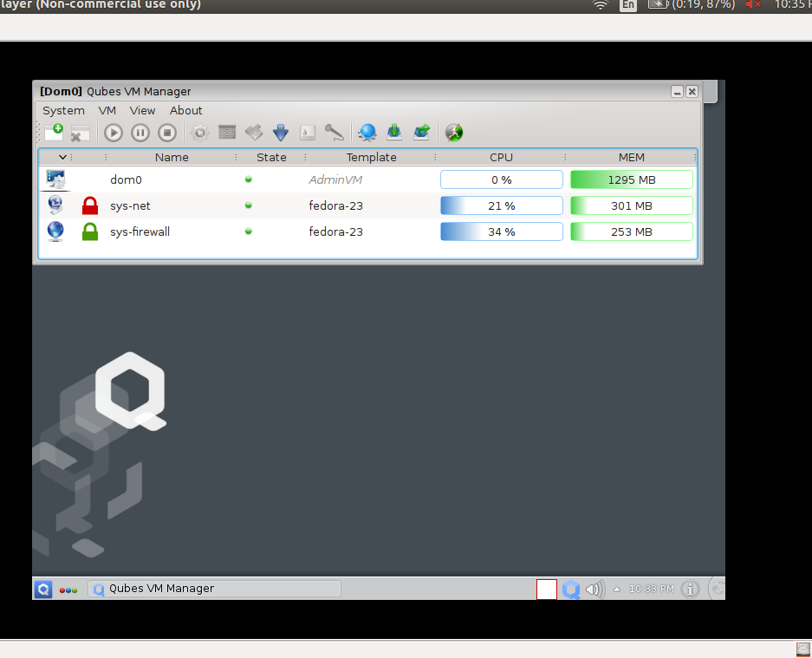Open the About menu
This screenshot has width=812, height=658.
coord(185,110)
